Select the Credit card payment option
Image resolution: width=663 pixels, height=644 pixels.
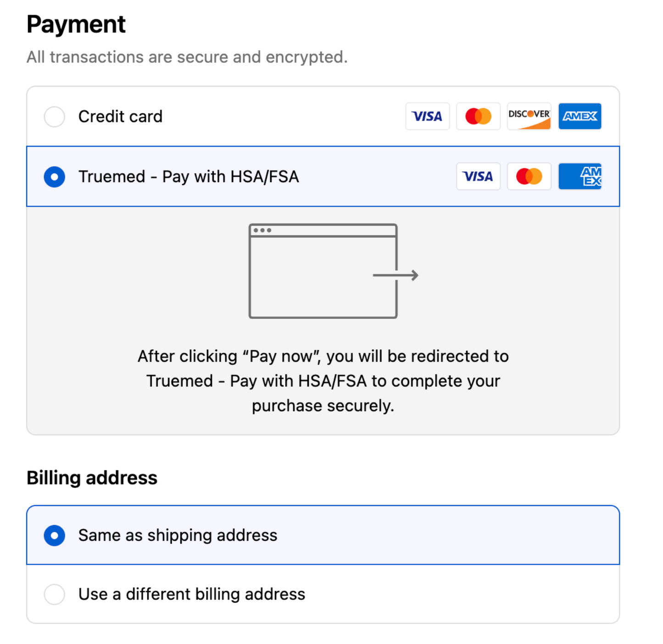click(x=54, y=117)
